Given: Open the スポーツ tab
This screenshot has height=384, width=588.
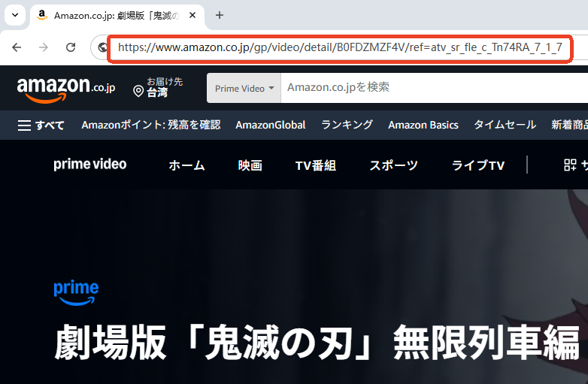Looking at the screenshot, I should click(394, 165).
